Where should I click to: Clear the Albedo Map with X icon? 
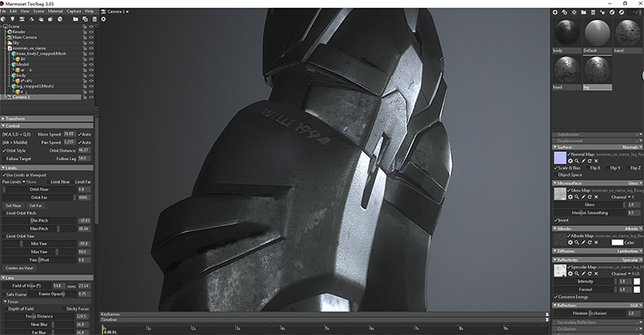[596, 242]
